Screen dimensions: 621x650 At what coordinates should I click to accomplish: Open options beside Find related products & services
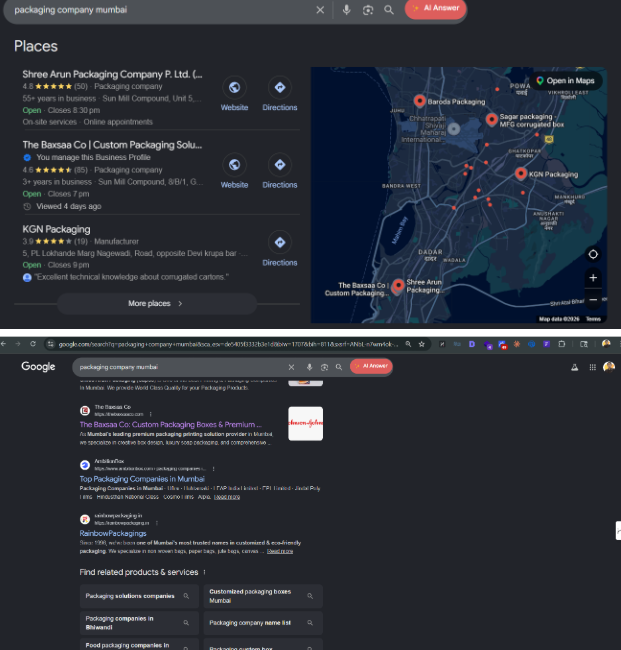(x=204, y=572)
